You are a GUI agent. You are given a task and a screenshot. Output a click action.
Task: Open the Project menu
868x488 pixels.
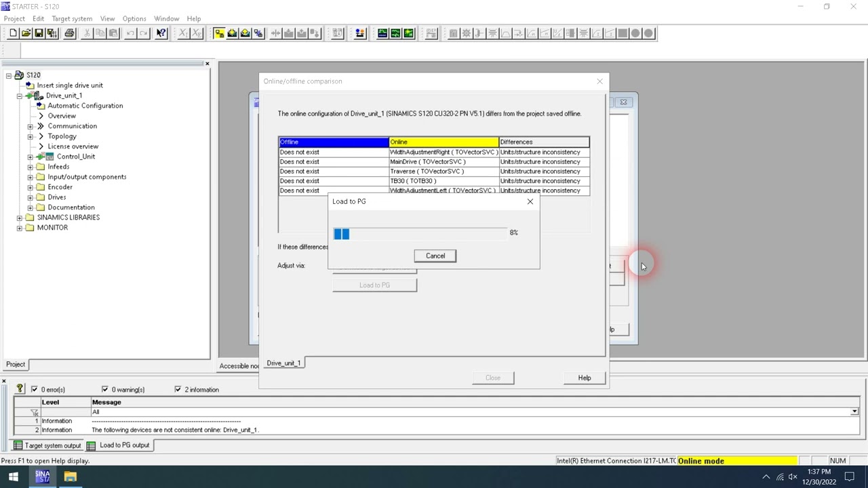pyautogui.click(x=14, y=18)
